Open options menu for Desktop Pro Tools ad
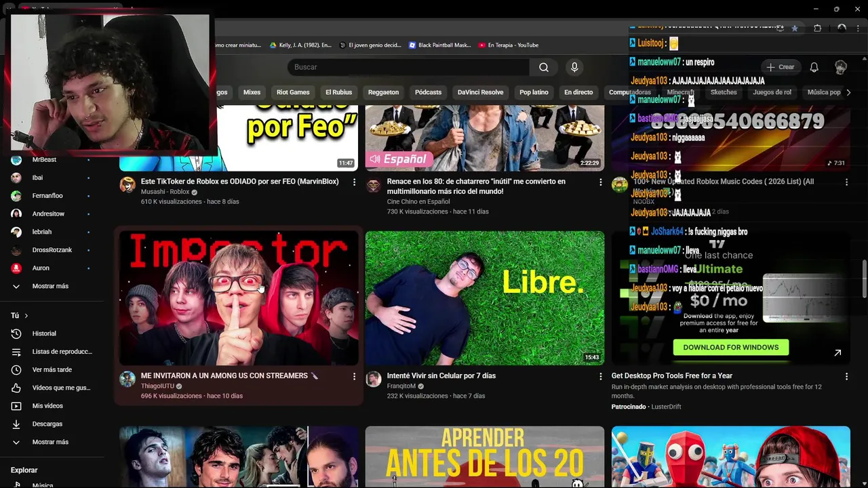This screenshot has height=488, width=868. 846,376
